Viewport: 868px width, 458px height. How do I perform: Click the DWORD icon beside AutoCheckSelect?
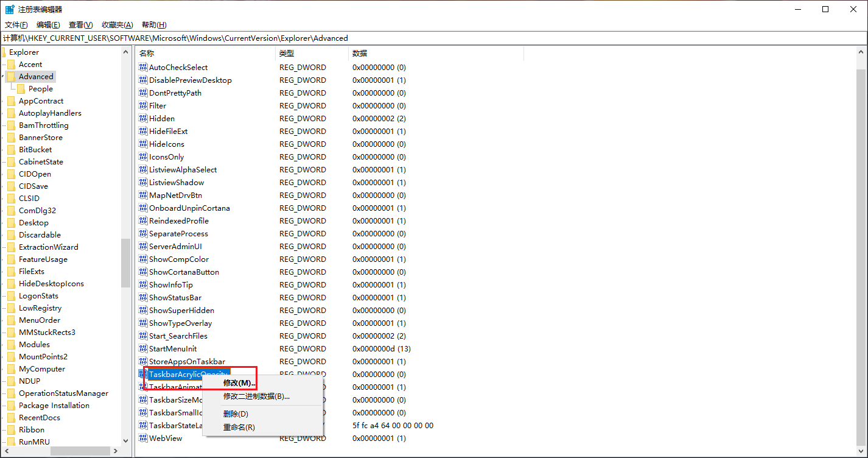tap(143, 68)
